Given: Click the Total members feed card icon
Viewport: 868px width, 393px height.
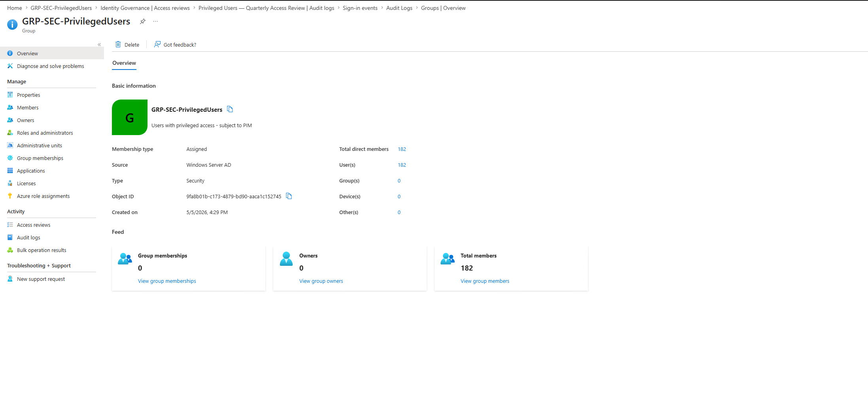Looking at the screenshot, I should pyautogui.click(x=448, y=259).
